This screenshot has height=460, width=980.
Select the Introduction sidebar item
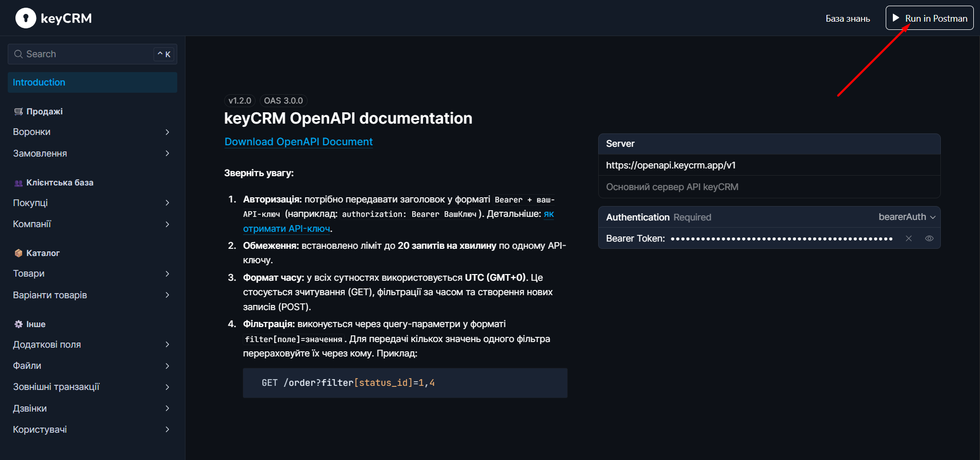click(x=92, y=82)
